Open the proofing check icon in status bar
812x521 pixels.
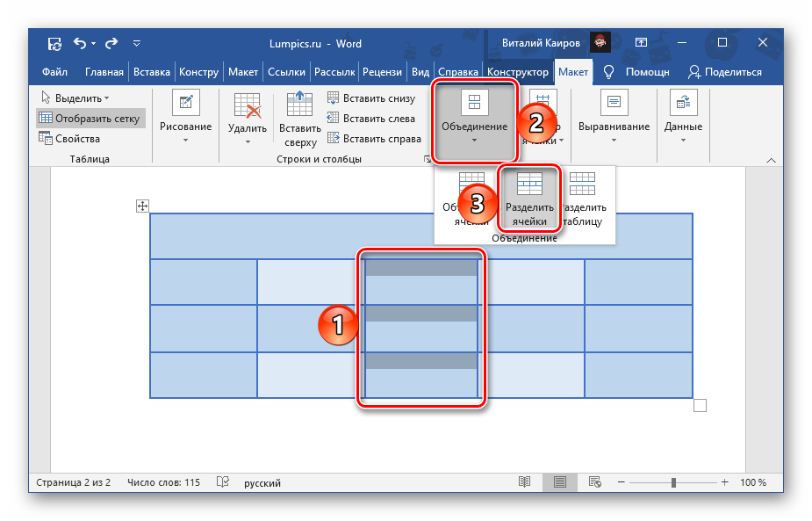tap(223, 482)
